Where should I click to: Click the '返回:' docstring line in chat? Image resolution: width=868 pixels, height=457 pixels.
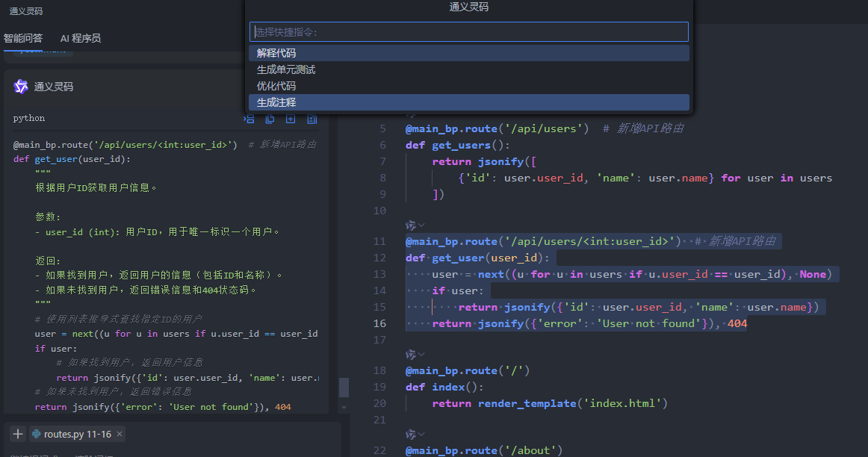coord(48,261)
